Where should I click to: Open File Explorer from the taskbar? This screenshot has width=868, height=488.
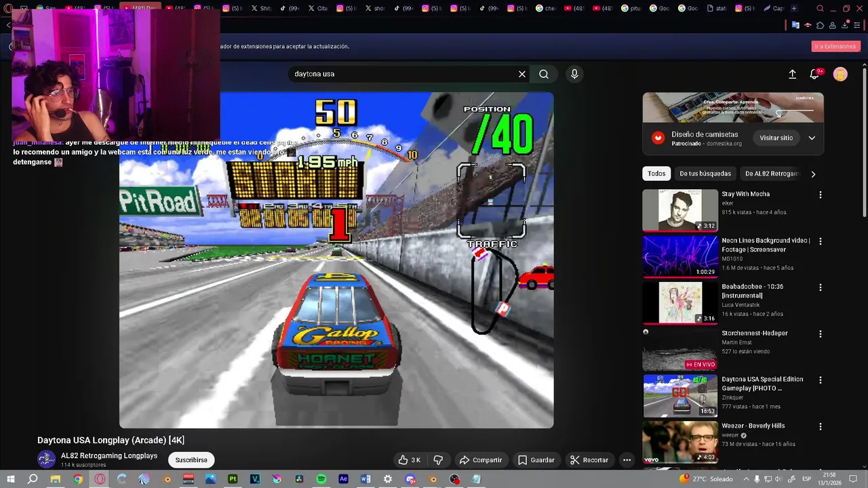(x=56, y=479)
